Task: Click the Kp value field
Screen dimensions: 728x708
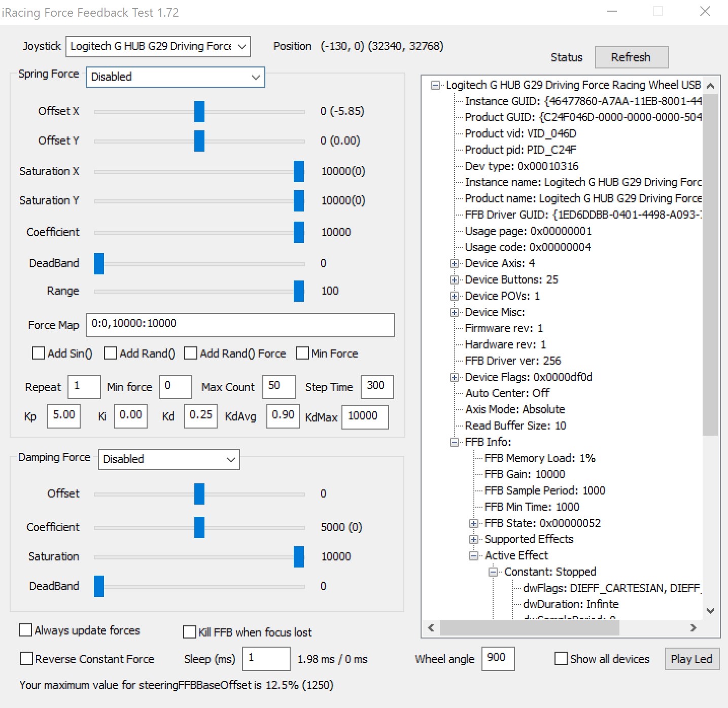Action: coord(64,416)
